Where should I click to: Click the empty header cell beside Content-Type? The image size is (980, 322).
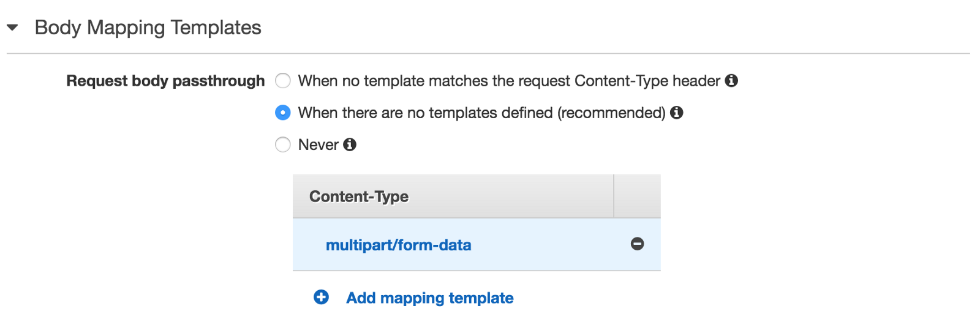637,197
